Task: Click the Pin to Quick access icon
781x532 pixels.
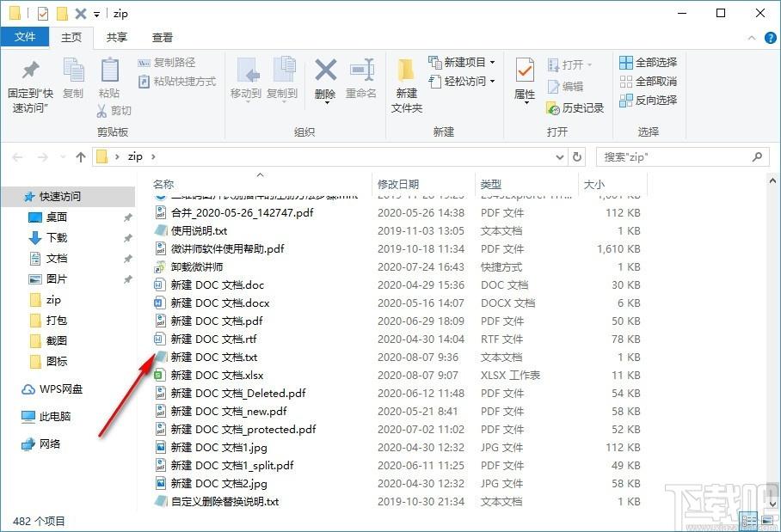Action: (x=30, y=70)
